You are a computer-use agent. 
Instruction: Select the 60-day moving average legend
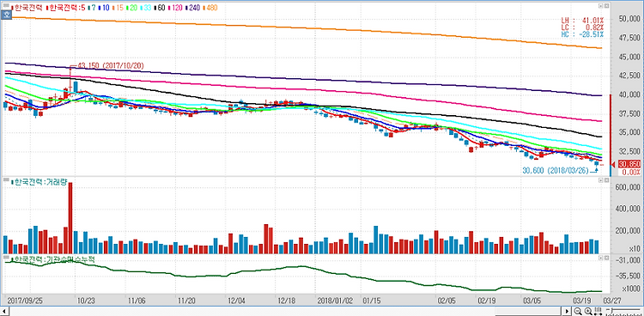click(x=159, y=8)
